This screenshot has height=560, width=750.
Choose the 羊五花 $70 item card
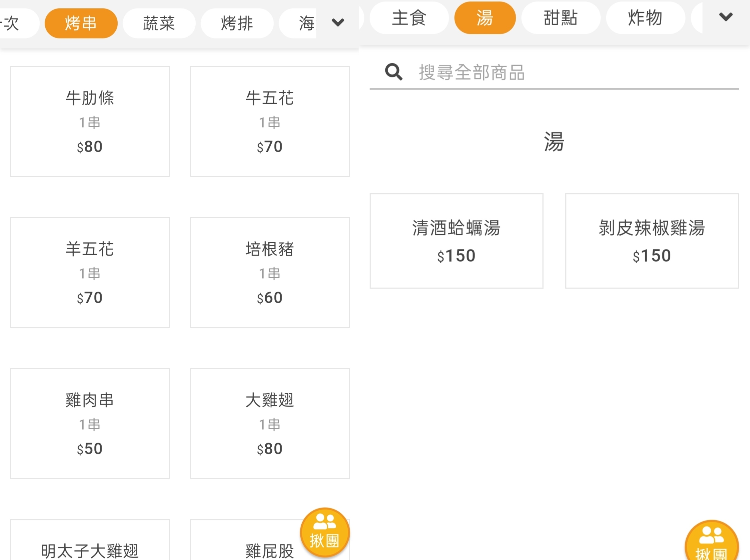(90, 272)
